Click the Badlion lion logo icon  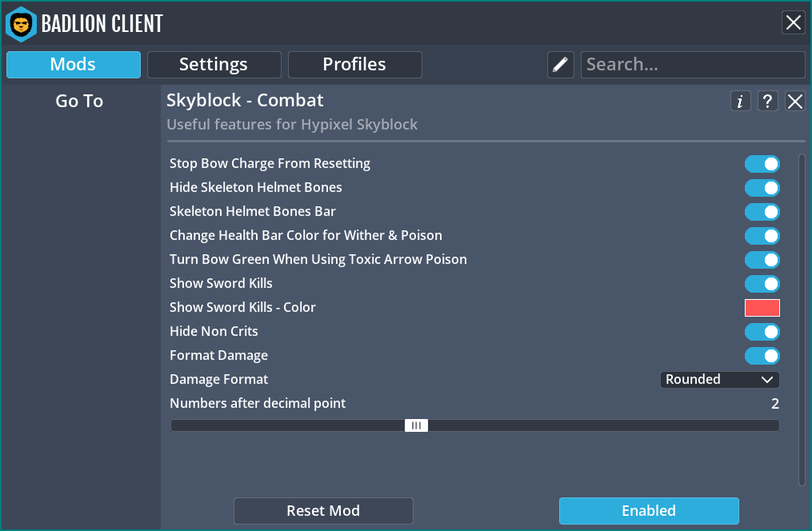coord(21,24)
